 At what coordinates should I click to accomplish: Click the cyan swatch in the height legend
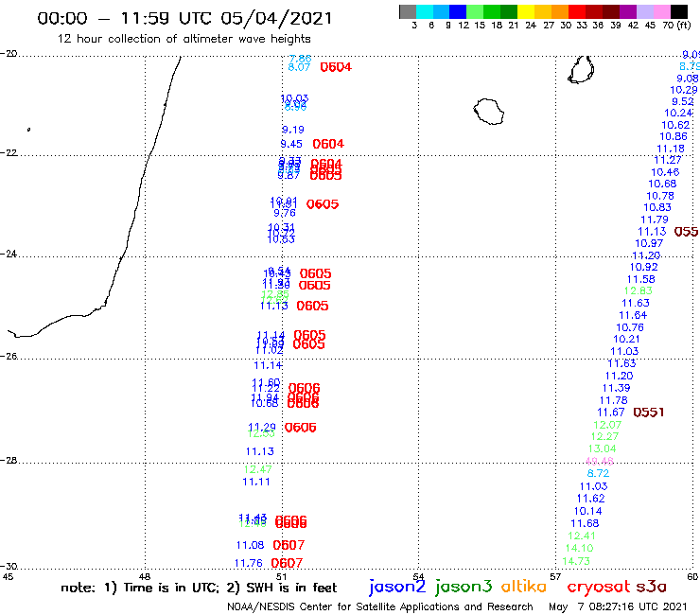tap(425, 11)
